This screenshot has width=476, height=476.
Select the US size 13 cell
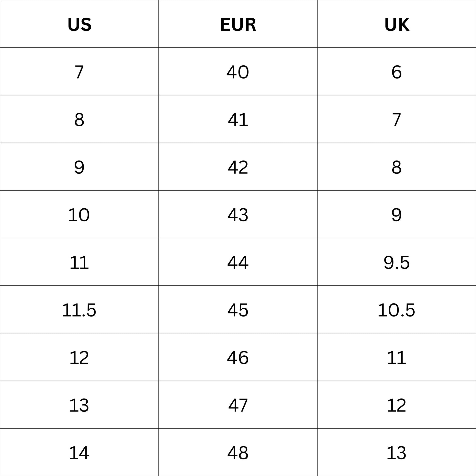coord(79,405)
